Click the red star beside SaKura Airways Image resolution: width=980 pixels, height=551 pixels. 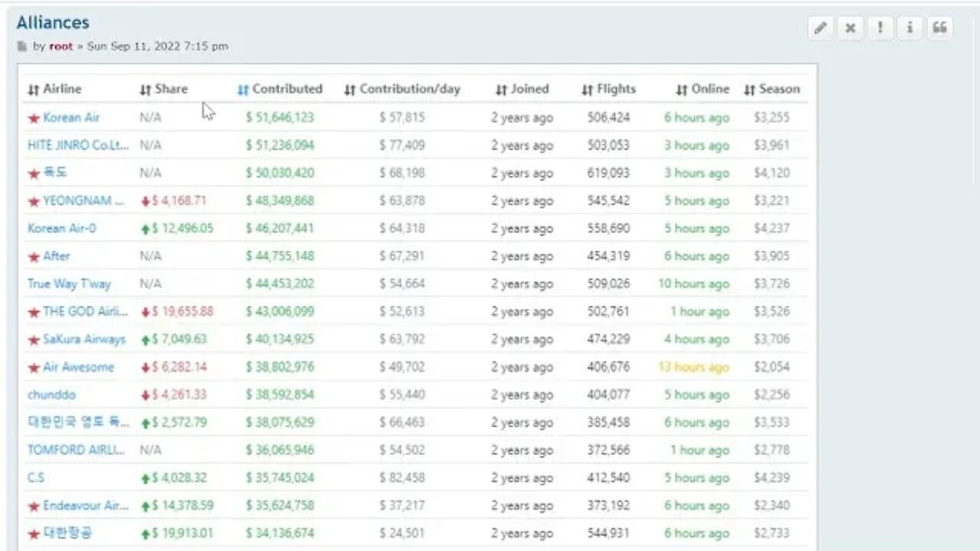pyautogui.click(x=34, y=340)
